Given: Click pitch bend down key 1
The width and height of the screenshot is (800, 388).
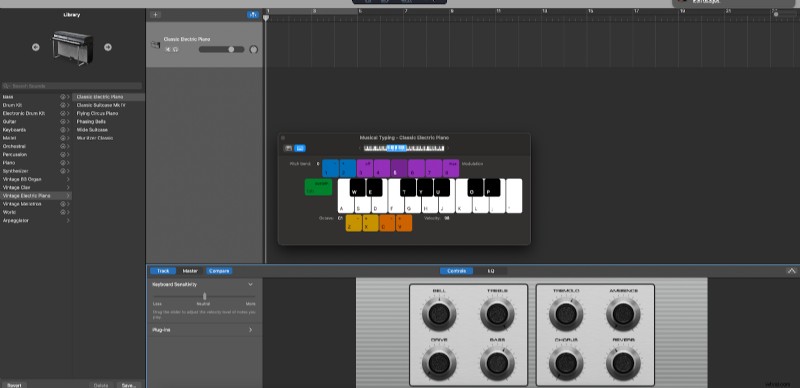Looking at the screenshot, I should [331, 168].
